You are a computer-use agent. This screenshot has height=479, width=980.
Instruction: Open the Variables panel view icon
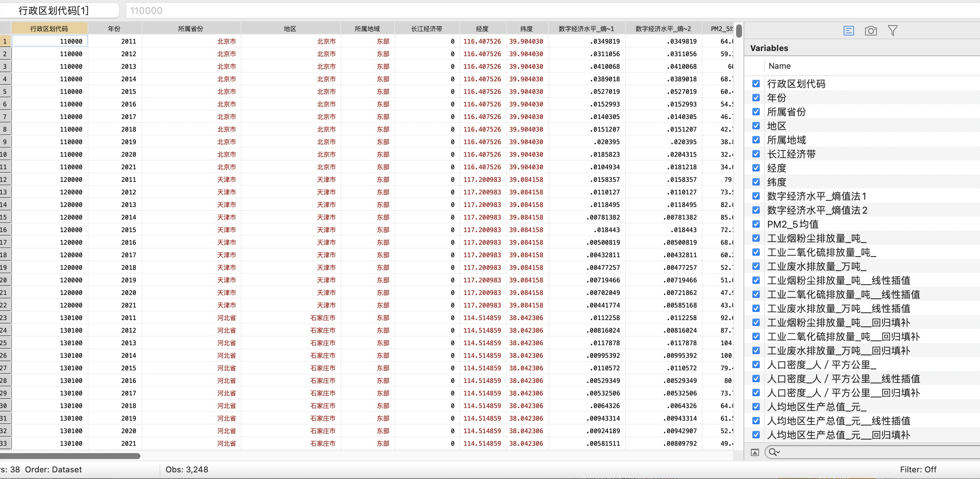pyautogui.click(x=848, y=31)
